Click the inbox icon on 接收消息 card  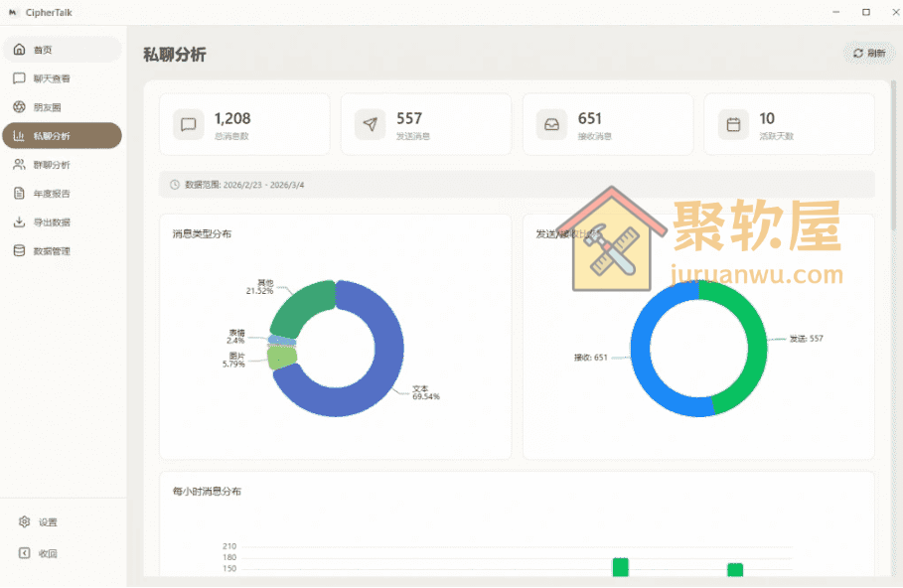click(551, 124)
